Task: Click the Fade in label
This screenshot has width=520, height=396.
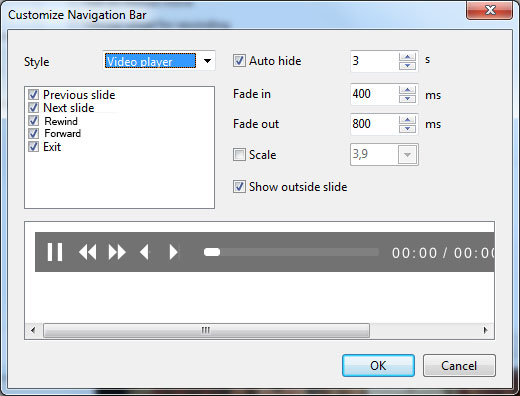Action: click(x=252, y=94)
